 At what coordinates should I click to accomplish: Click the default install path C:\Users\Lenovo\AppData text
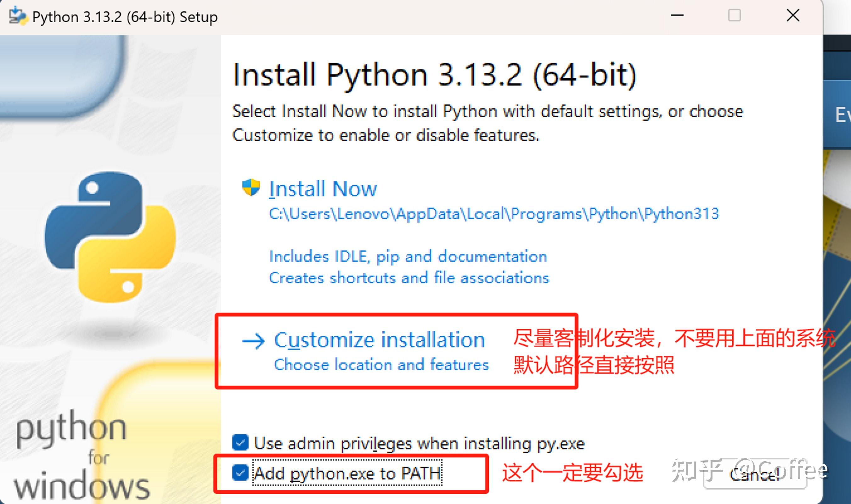pos(494,214)
